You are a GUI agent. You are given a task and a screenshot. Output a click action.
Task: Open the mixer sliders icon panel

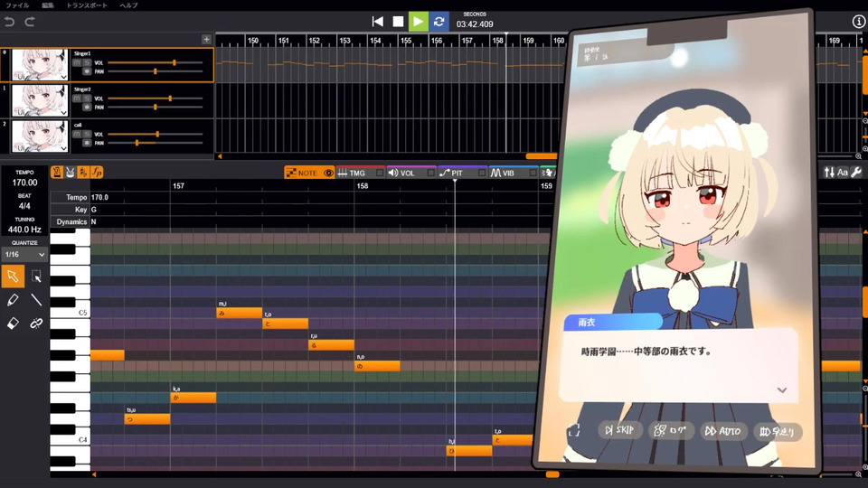pyautogui.click(x=829, y=172)
